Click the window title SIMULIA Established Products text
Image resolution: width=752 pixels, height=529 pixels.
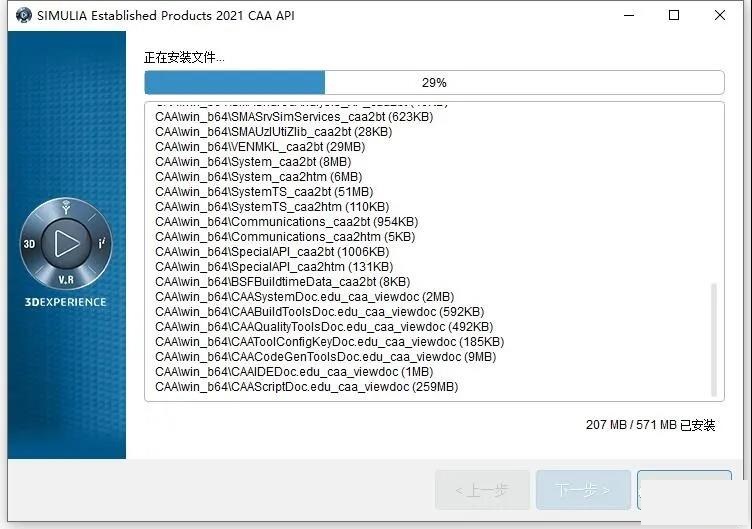click(166, 15)
